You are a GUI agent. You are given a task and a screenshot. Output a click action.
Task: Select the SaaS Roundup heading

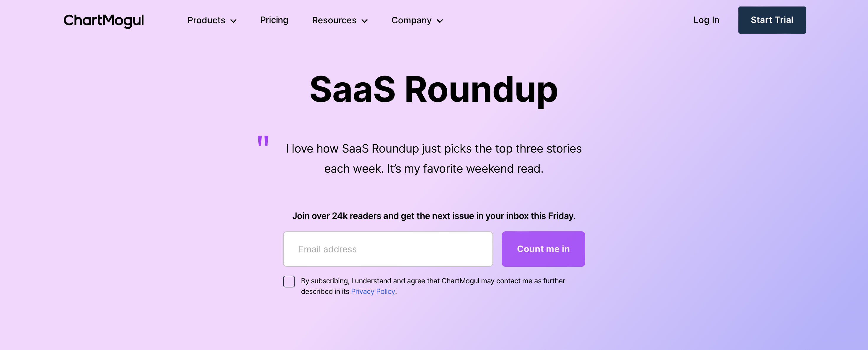[x=434, y=90]
